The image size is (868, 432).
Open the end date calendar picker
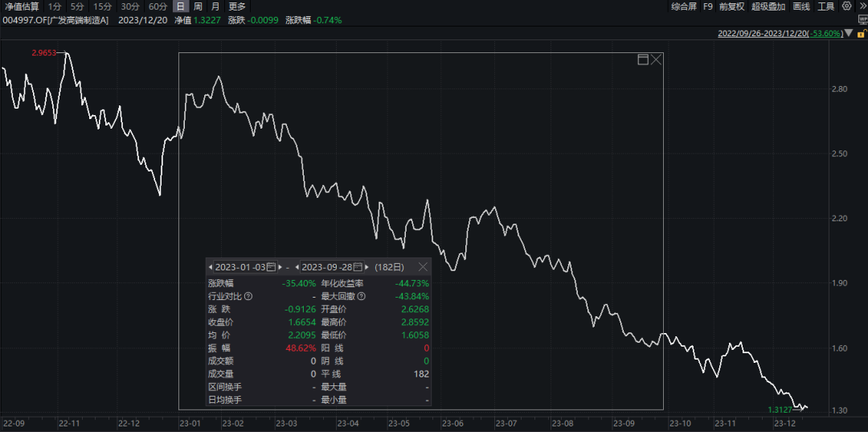tap(358, 267)
